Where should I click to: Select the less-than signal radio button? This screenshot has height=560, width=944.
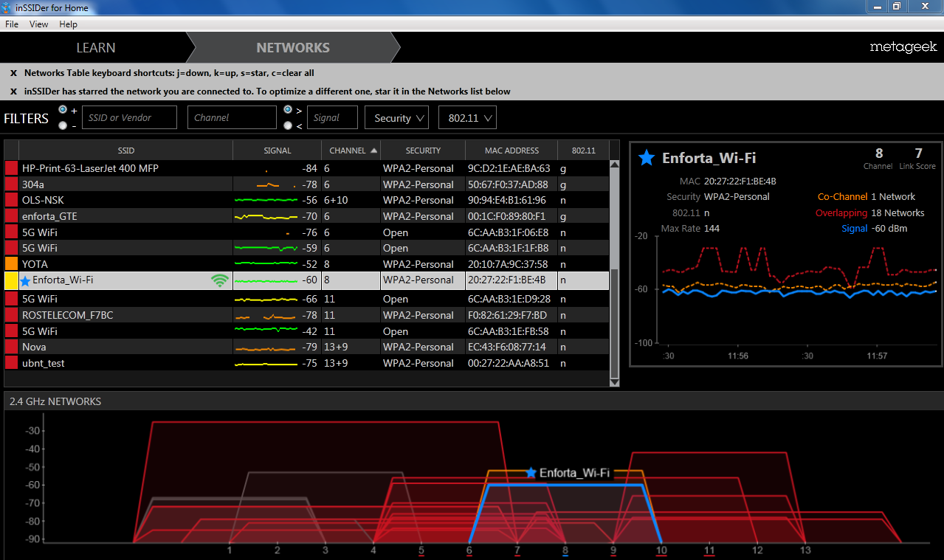(x=288, y=125)
